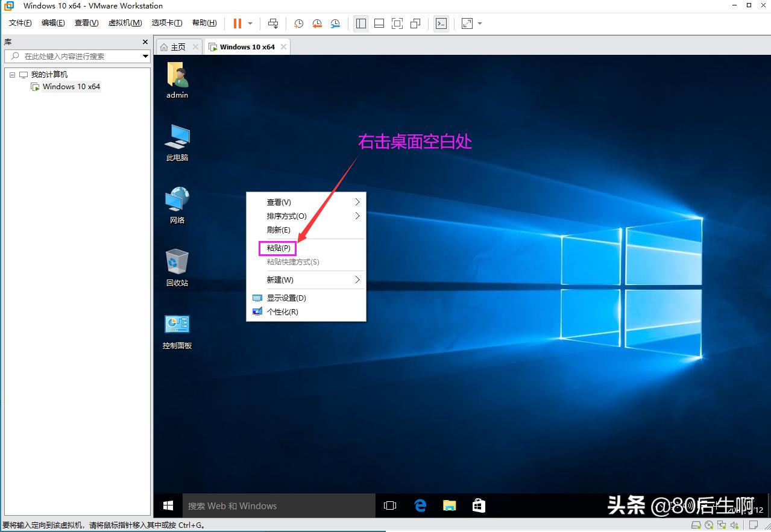Viewport: 771px width, 532px height.
Task: Open dropdown arrow next to pause button
Action: click(x=250, y=23)
